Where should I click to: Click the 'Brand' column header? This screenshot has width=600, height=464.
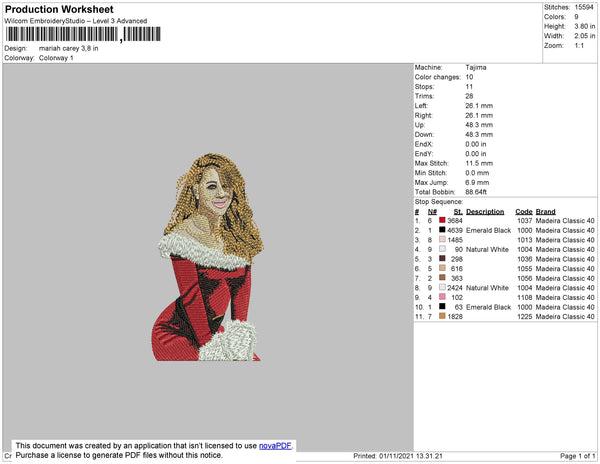tap(546, 212)
